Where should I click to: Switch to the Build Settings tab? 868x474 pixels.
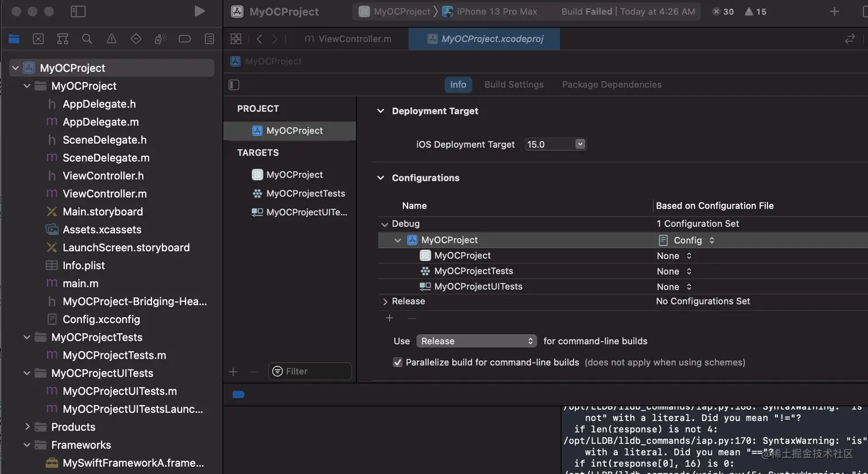tap(514, 85)
